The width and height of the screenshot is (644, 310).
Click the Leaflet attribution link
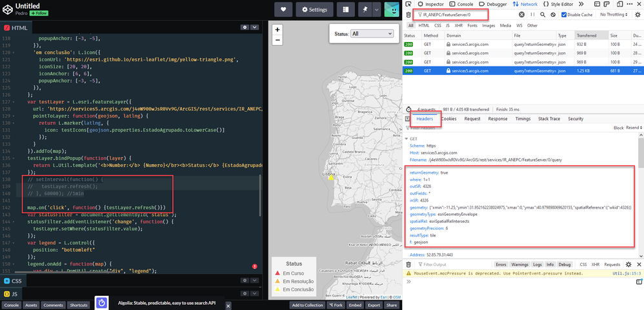351,297
